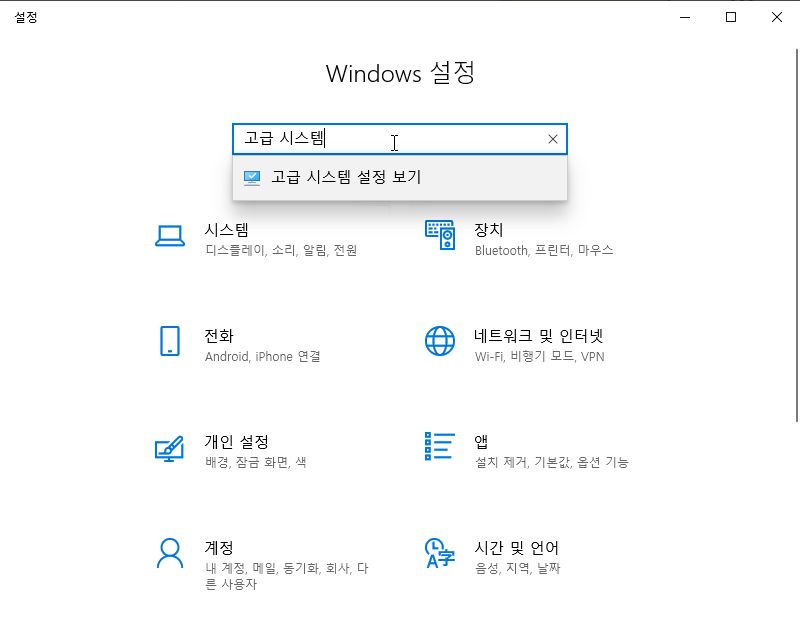
Task: Open the 시스템 category title
Action: tap(227, 230)
